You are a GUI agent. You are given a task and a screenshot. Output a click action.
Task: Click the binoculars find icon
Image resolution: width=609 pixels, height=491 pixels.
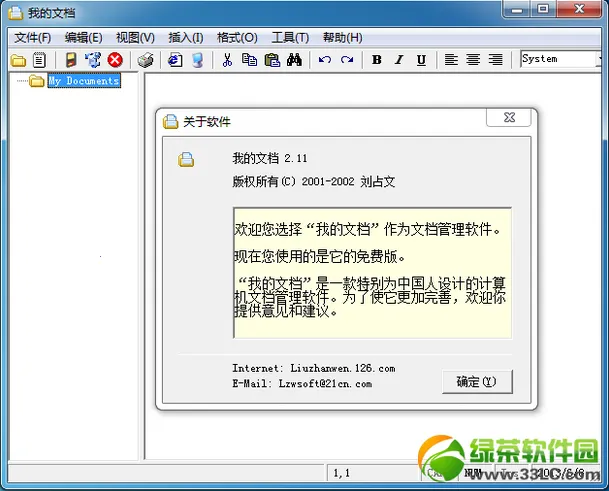pos(294,60)
